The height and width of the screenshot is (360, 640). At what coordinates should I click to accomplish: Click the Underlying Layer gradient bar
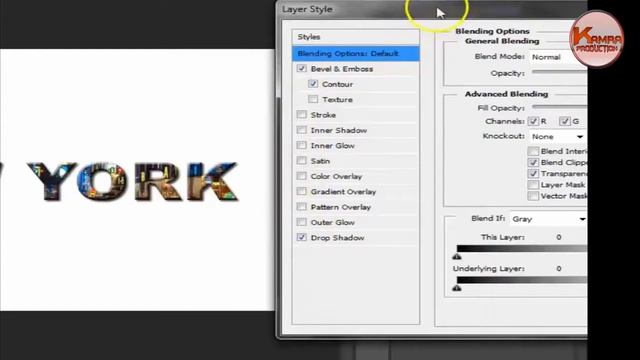[522, 280]
